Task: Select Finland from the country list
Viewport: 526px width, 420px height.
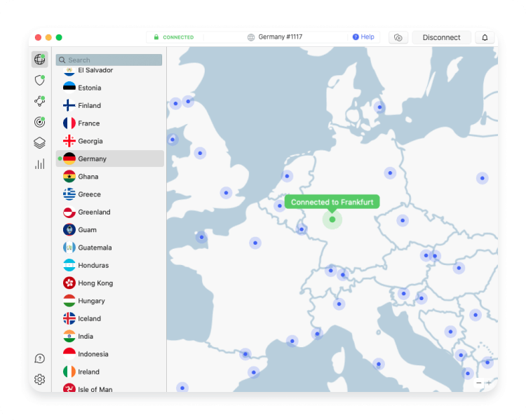Action: click(x=110, y=105)
